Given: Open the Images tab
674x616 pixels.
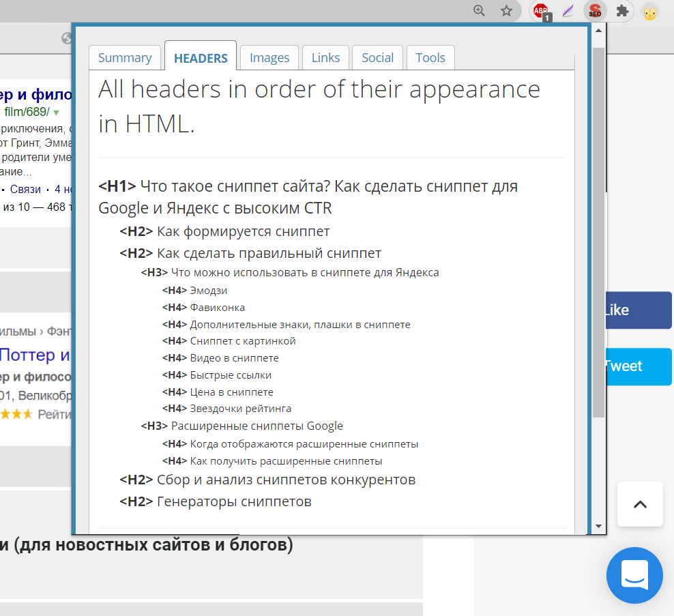Looking at the screenshot, I should point(269,58).
